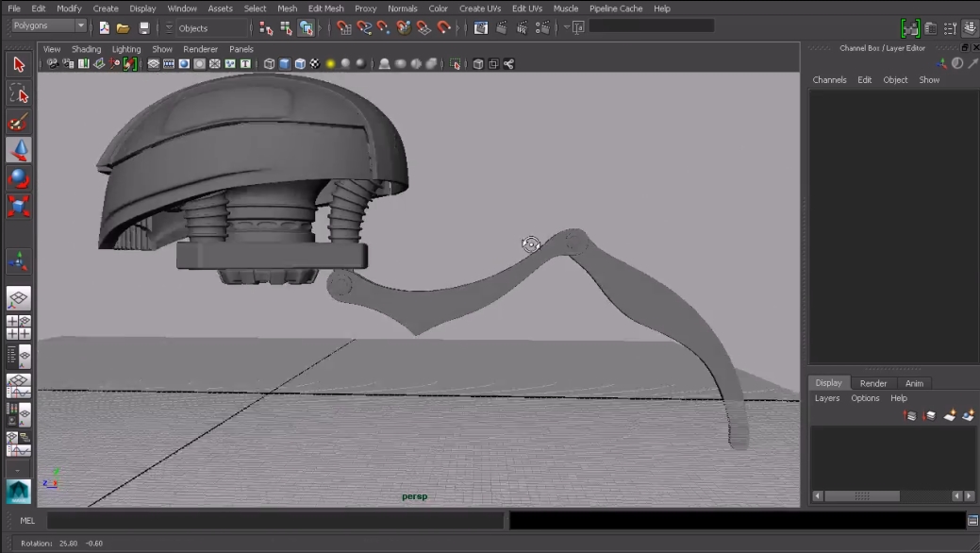Click Channels in the Channel Box
This screenshot has width=980, height=553.
pos(829,80)
